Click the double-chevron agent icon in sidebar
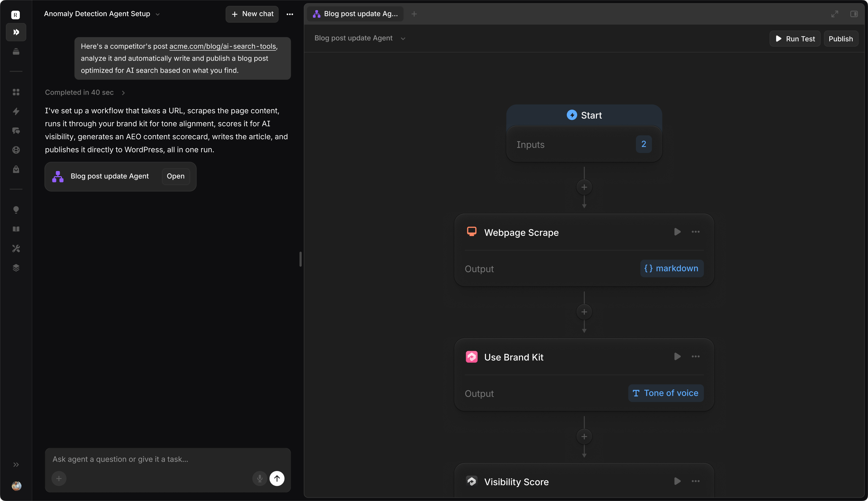The width and height of the screenshot is (868, 501). 16,32
